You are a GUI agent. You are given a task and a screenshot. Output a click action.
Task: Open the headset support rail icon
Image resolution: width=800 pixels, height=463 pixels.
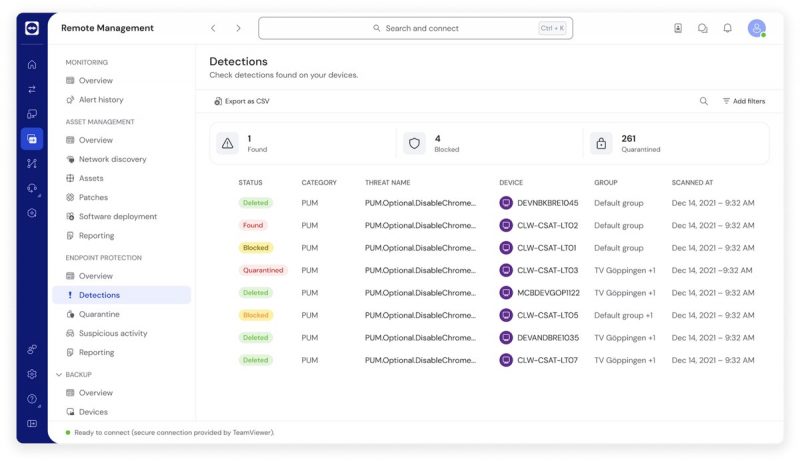(32, 188)
